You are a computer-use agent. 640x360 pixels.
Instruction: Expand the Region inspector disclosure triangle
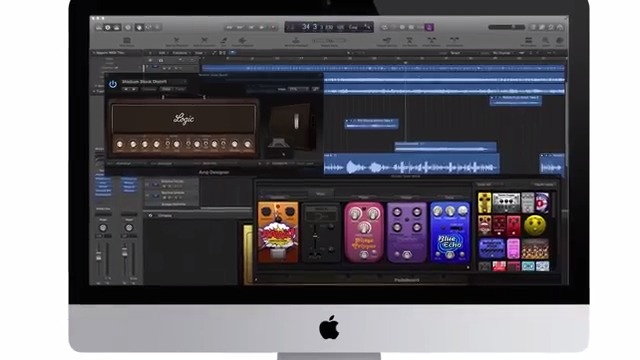[x=93, y=53]
